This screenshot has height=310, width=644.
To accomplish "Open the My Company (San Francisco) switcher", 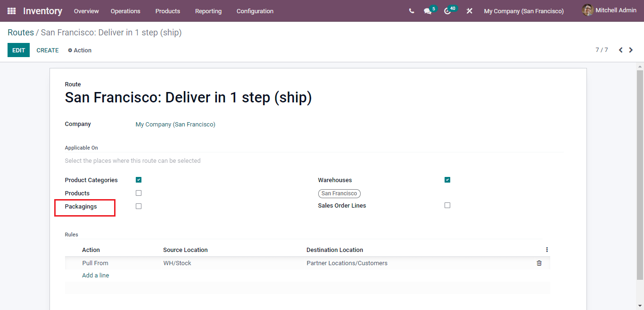I will pos(524,11).
